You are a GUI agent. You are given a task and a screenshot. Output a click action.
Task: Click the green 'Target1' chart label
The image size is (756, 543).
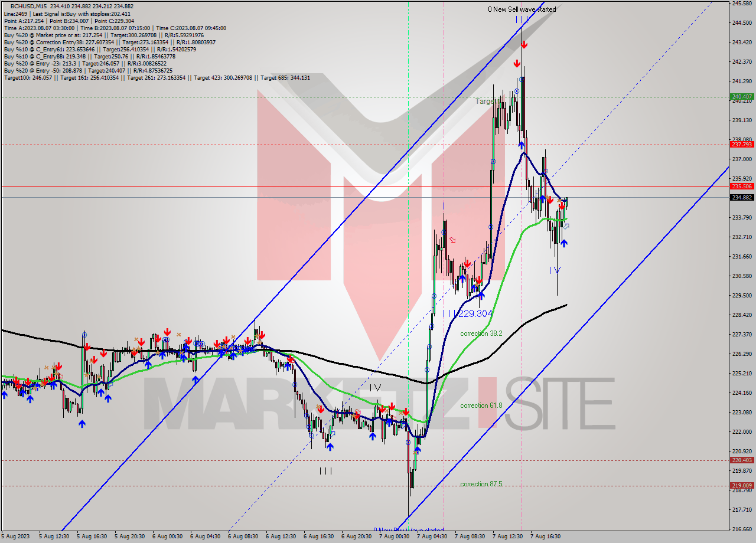pos(487,102)
